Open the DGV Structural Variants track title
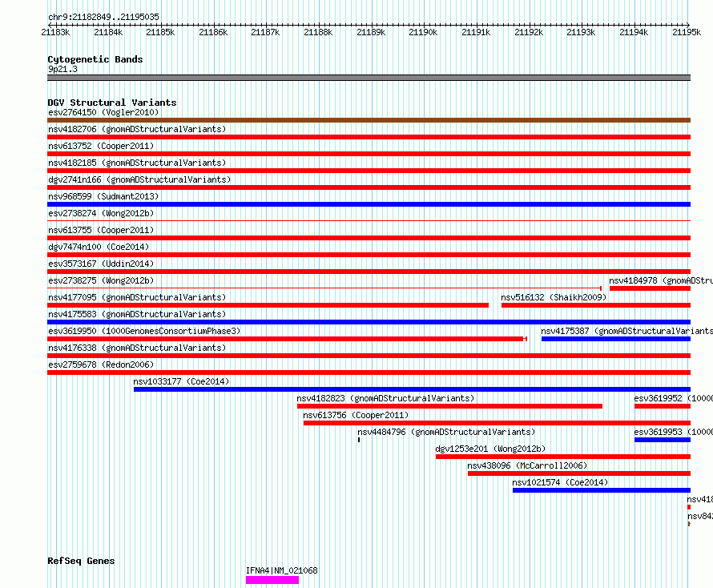Image resolution: width=713 pixels, height=588 pixels. (x=112, y=103)
